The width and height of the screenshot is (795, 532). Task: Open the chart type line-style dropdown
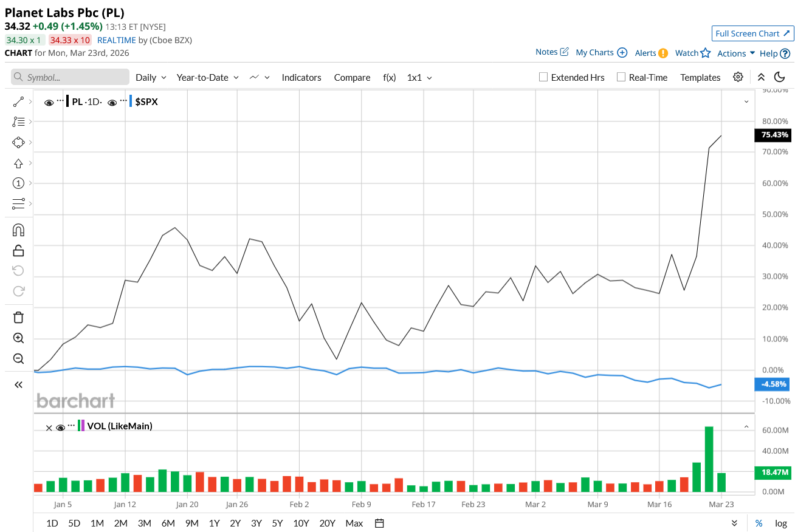260,77
